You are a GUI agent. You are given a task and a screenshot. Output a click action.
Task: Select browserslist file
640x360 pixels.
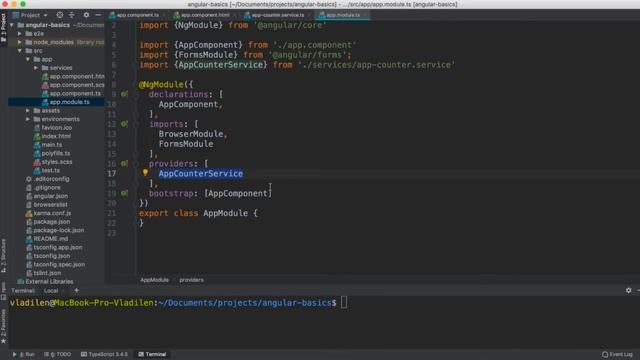[x=47, y=205]
